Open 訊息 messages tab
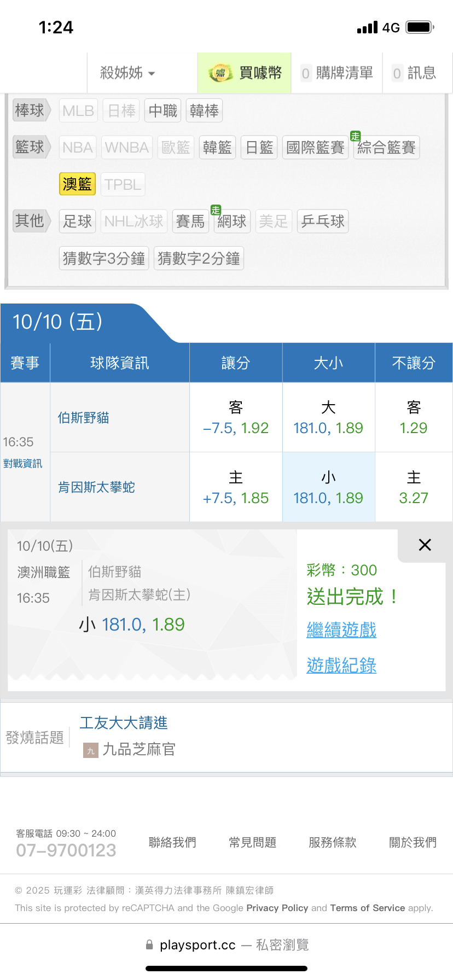453x980 pixels. pyautogui.click(x=414, y=73)
